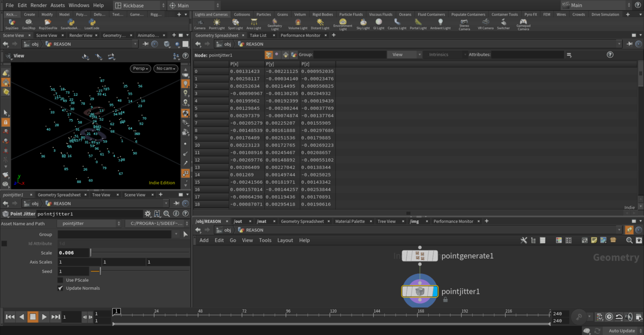Click Play forward on the playbar
Image resolution: width=644 pixels, height=335 pixels.
[x=45, y=317]
